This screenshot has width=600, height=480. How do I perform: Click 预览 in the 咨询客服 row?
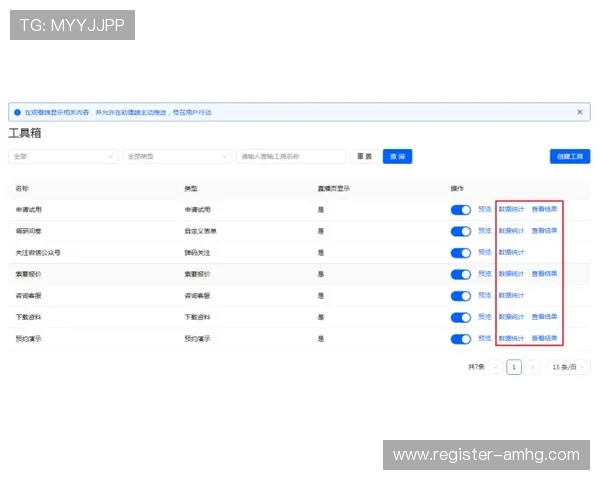tap(484, 296)
